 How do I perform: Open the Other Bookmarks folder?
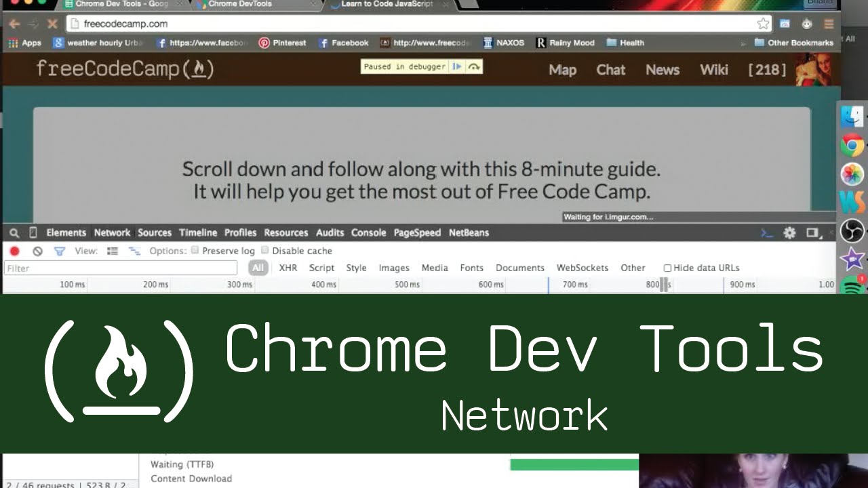click(794, 43)
